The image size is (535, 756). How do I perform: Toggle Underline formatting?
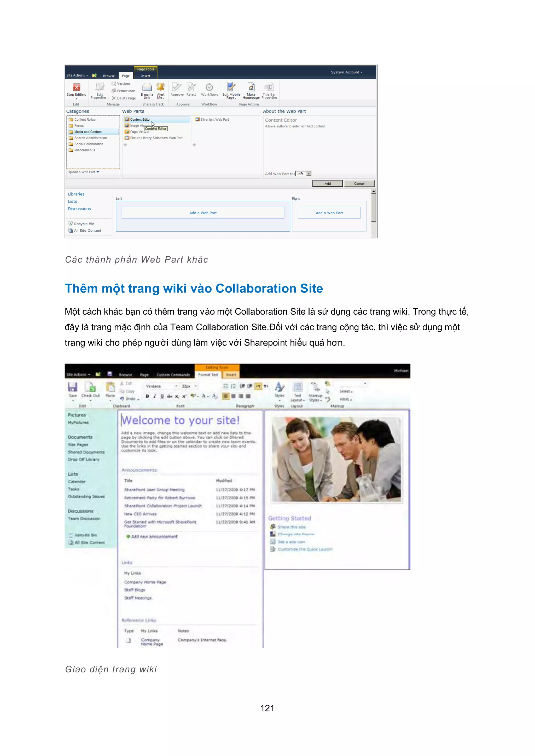coord(162,396)
